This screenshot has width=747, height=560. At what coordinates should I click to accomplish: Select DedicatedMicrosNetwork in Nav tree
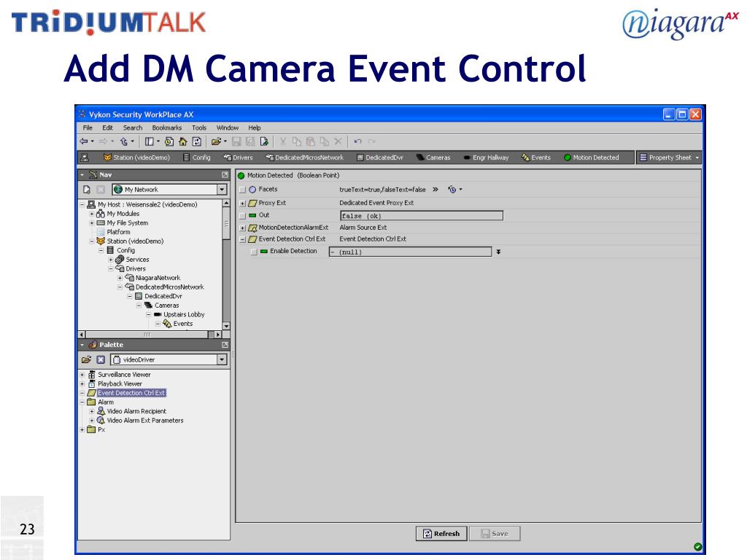click(169, 287)
